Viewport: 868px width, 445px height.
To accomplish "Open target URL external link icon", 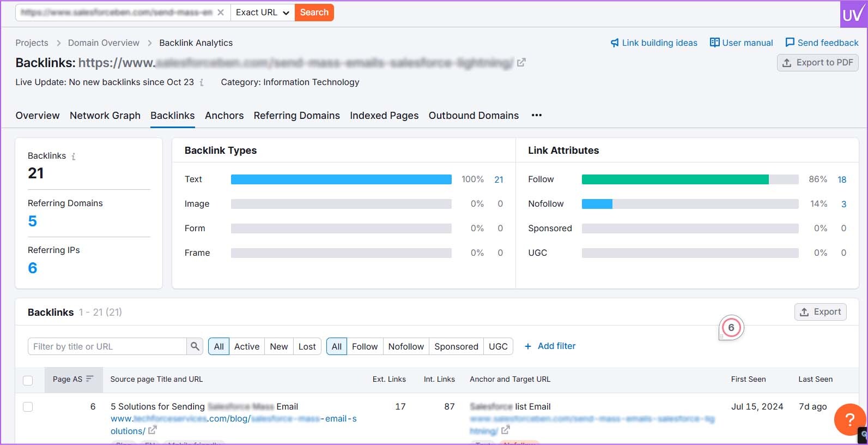I will (505, 430).
